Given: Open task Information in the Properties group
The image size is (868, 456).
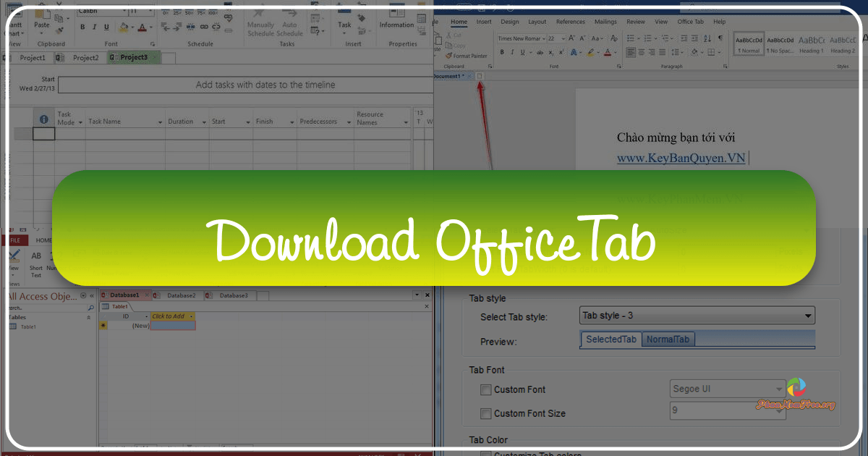Looking at the screenshot, I should pyautogui.click(x=396, y=22).
